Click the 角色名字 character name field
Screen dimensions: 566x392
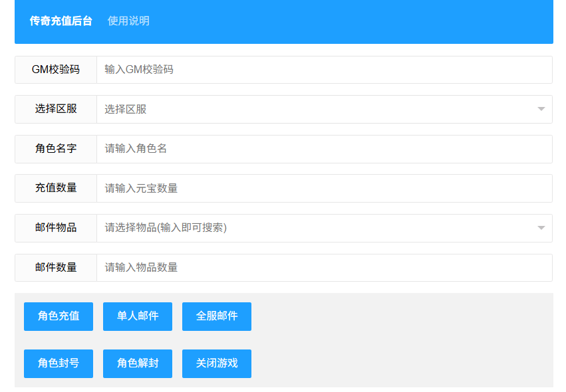pos(299,149)
